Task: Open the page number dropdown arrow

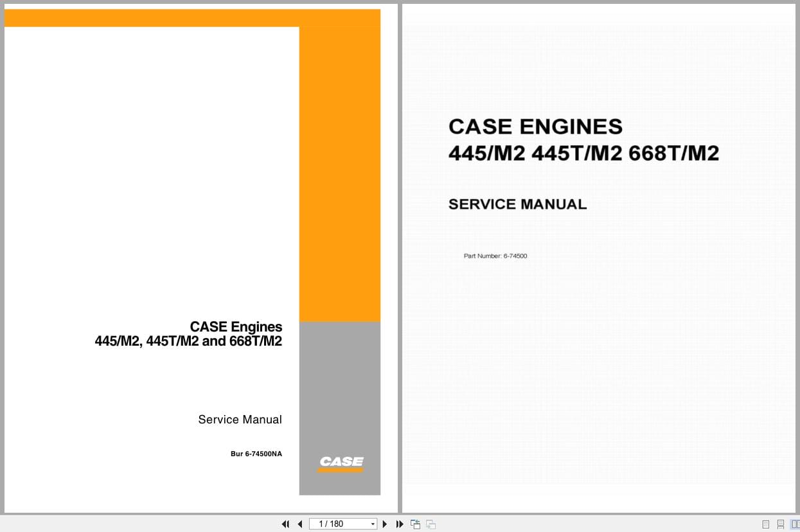Action: click(x=373, y=524)
